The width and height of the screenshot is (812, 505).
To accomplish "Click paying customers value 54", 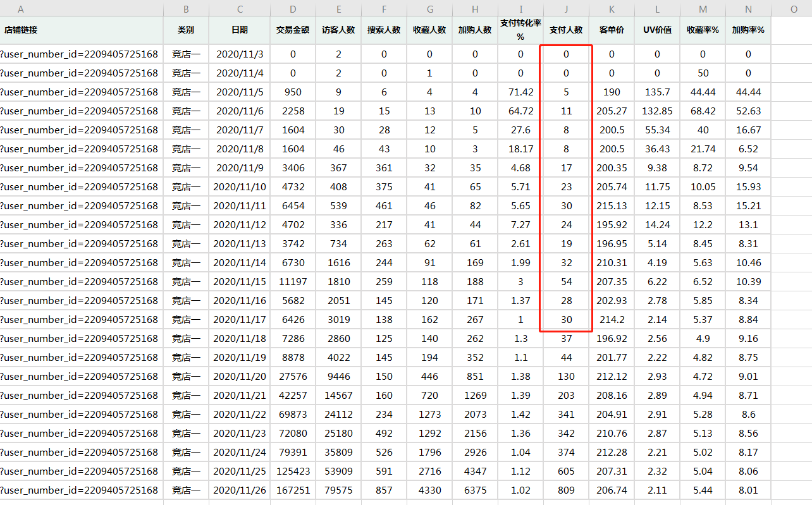I will click(x=566, y=282).
